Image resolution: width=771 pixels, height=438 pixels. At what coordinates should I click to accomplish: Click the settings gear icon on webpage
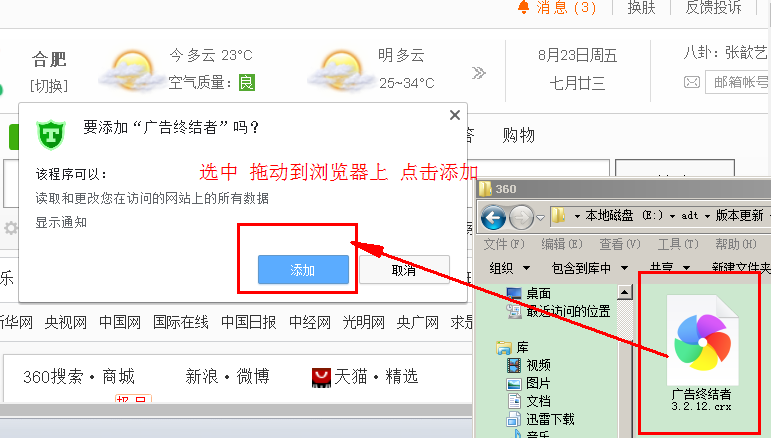click(11, 228)
